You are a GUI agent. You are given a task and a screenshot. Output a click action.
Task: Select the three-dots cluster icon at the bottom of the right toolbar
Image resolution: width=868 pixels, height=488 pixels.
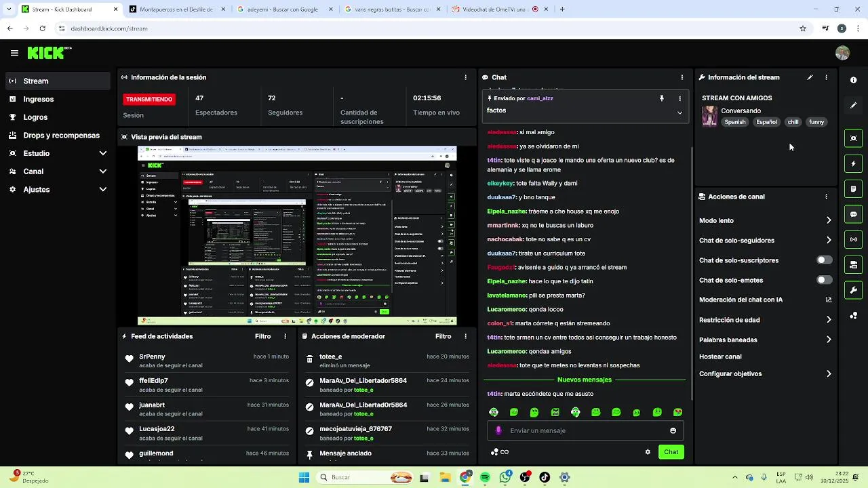[x=853, y=316]
